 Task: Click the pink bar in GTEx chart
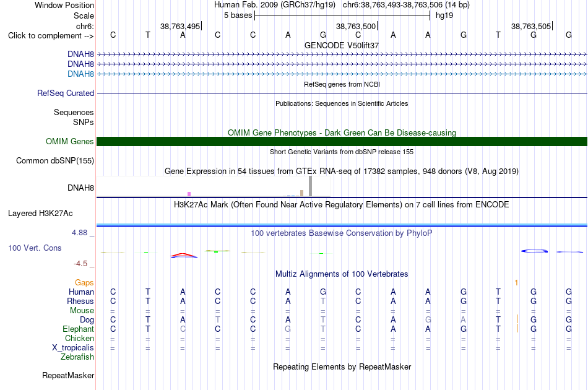coord(189,194)
